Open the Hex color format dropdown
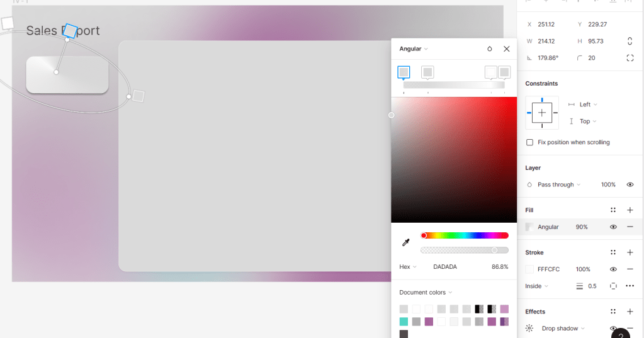644x338 pixels. point(408,267)
